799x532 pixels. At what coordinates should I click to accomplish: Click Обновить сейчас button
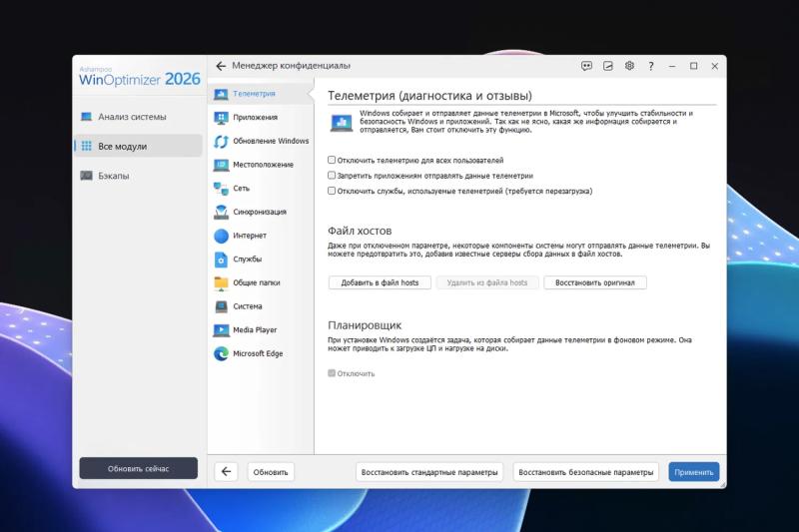(138, 468)
